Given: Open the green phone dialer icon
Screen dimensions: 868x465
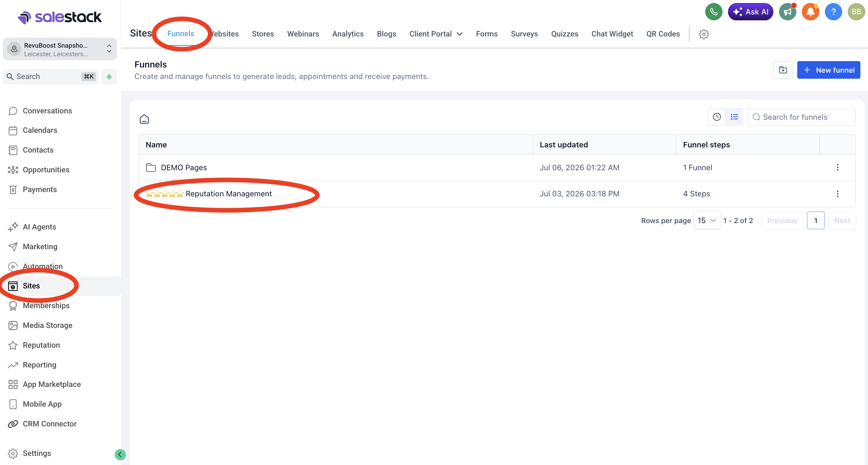Looking at the screenshot, I should pos(713,12).
